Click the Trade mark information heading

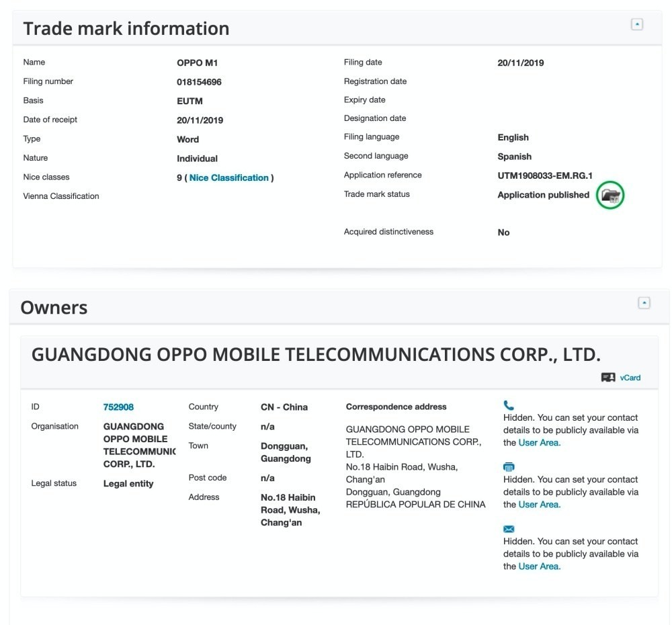point(126,29)
